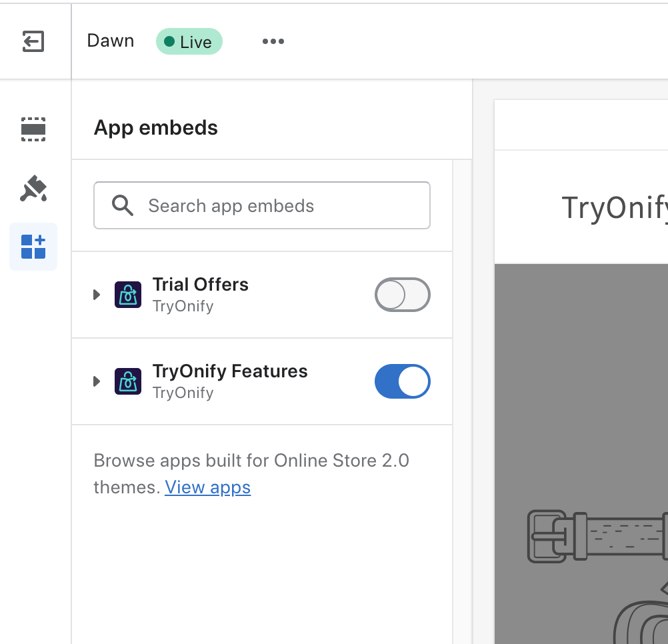Enable the Trial Offers toggle
This screenshot has height=644, width=668.
tap(403, 295)
